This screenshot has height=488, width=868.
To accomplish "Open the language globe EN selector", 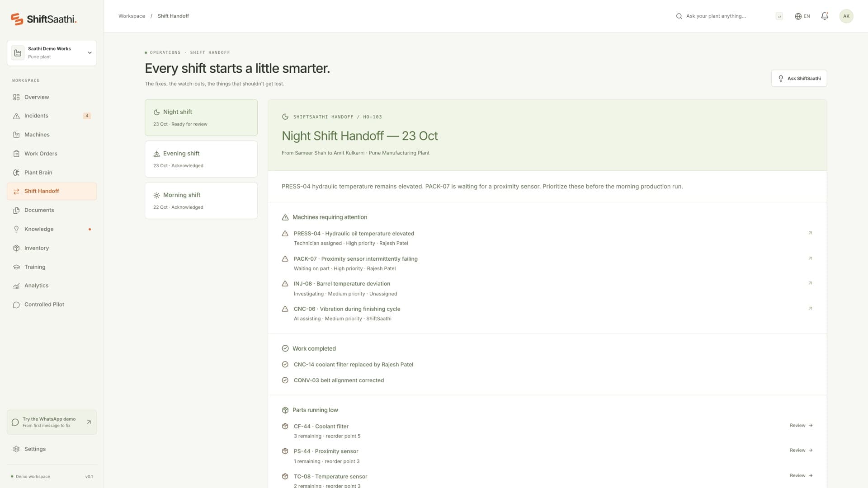I will (802, 16).
